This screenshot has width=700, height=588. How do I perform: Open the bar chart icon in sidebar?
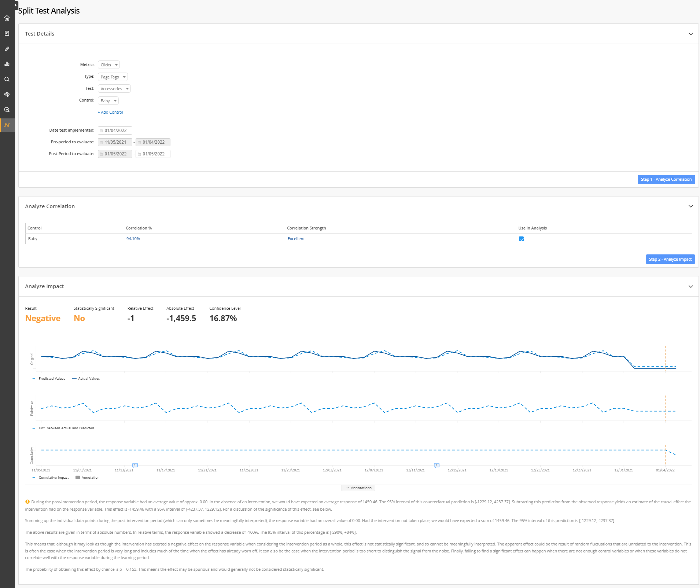(7, 64)
